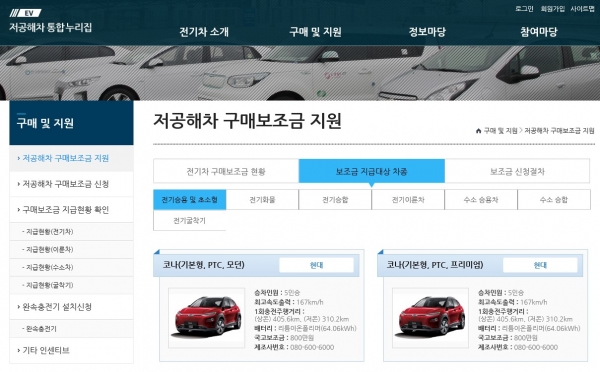Click the 로그인 link
600x372 pixels.
(524, 9)
